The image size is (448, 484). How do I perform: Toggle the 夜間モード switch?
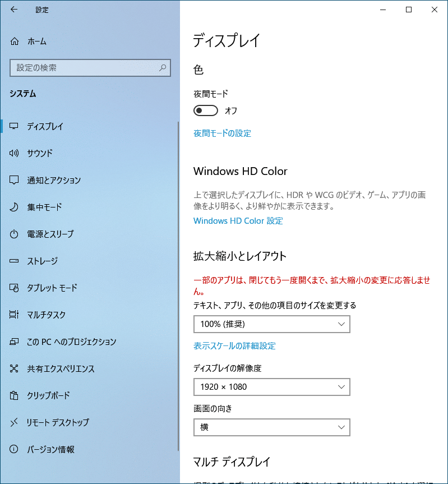click(205, 110)
